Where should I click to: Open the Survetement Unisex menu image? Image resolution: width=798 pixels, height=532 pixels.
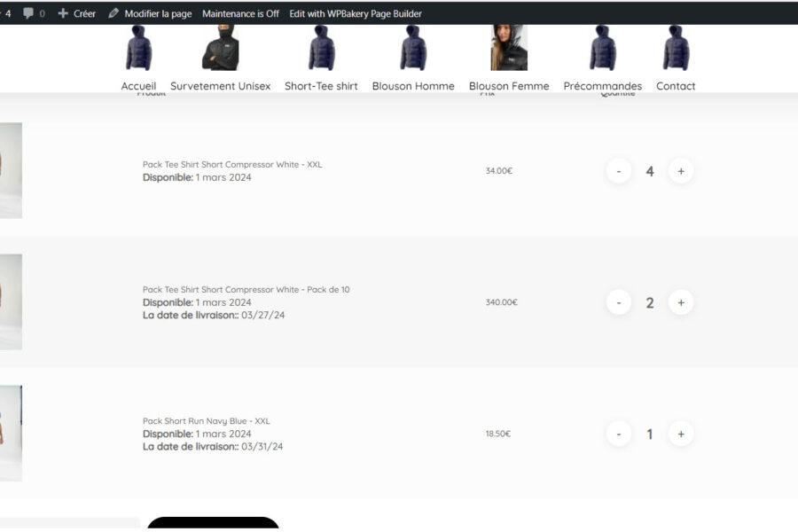[x=221, y=47]
